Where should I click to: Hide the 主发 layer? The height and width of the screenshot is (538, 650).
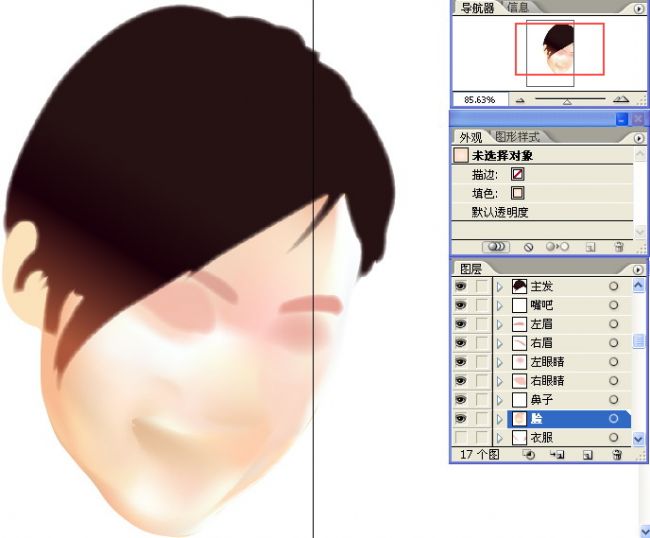coord(460,287)
